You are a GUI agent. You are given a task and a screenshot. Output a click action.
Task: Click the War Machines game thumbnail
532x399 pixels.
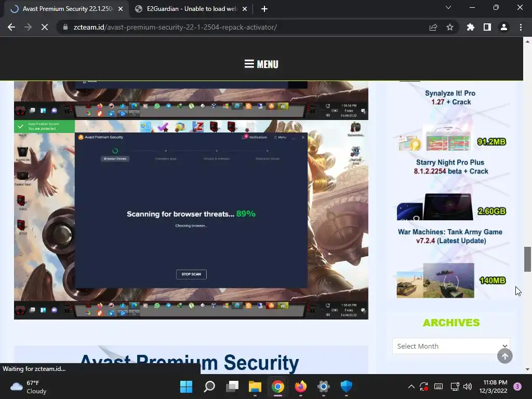click(435, 280)
